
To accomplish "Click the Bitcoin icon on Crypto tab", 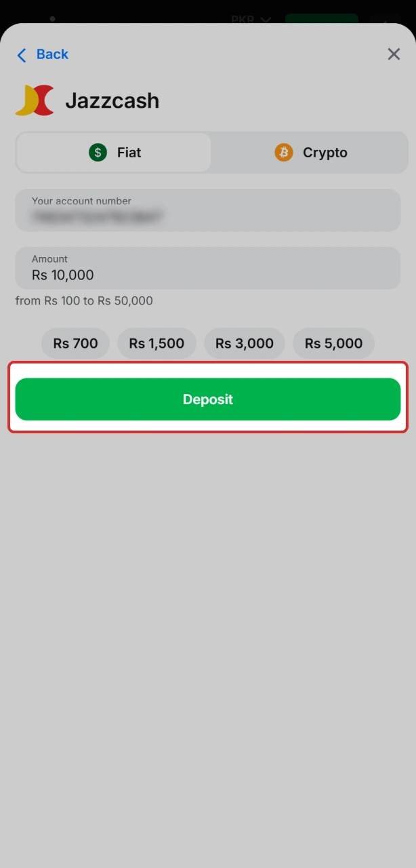I will coord(283,153).
